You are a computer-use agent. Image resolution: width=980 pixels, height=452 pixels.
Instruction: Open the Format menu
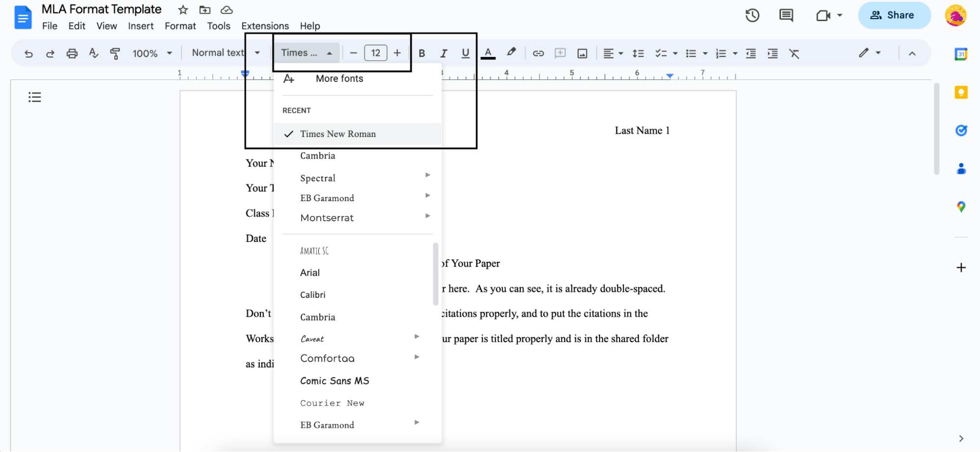pos(179,26)
